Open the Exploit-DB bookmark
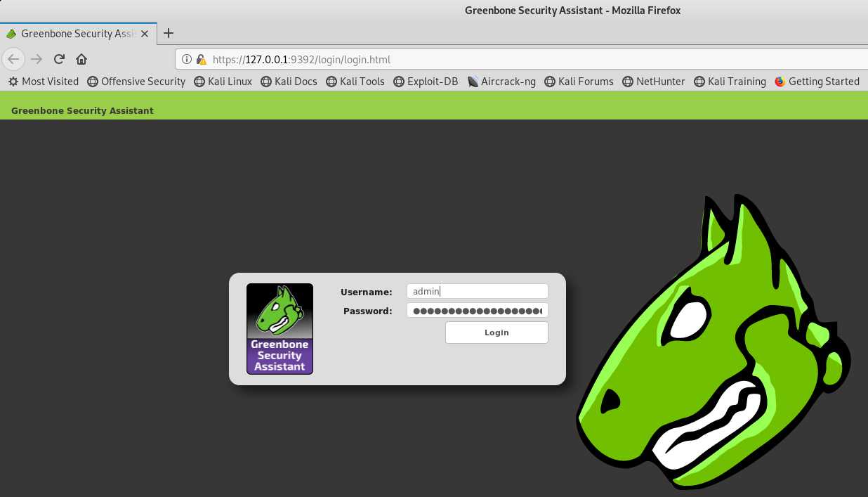The height and width of the screenshot is (497, 868). pos(426,82)
